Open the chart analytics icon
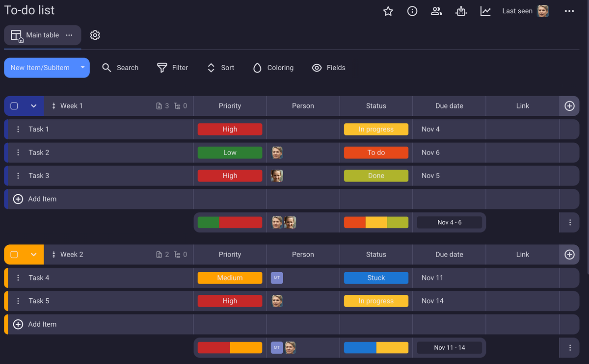 click(485, 11)
